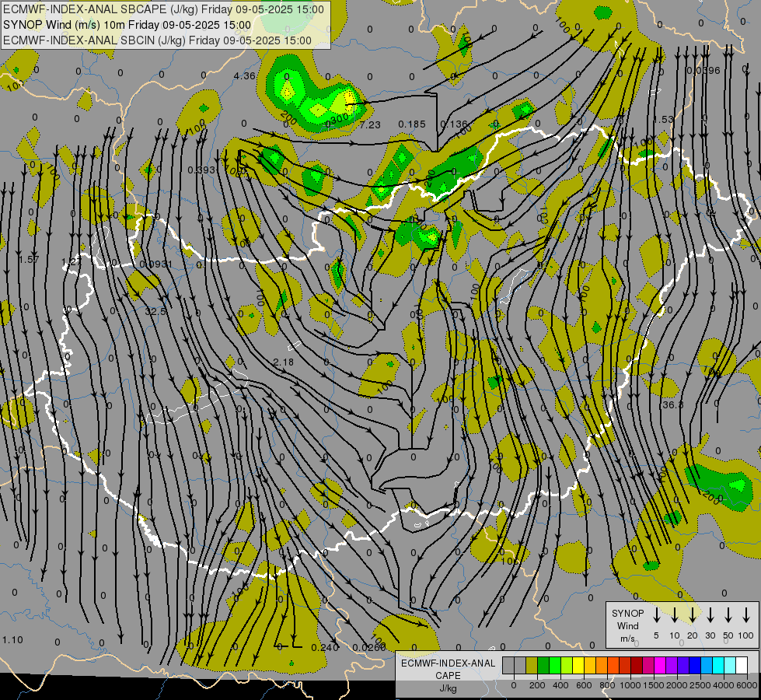Screen dimensions: 761x700
Task: Click the 1.57 value on the map
Action: point(29,260)
